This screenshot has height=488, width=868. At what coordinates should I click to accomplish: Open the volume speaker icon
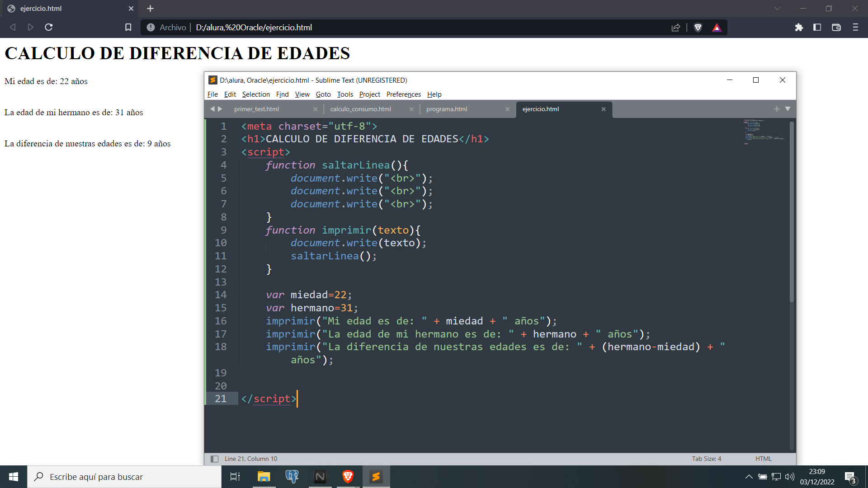pyautogui.click(x=790, y=477)
